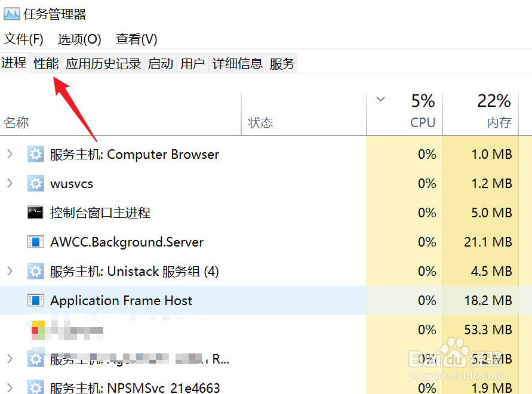Switch to the 性能 tab
532x394 pixels.
click(x=46, y=63)
